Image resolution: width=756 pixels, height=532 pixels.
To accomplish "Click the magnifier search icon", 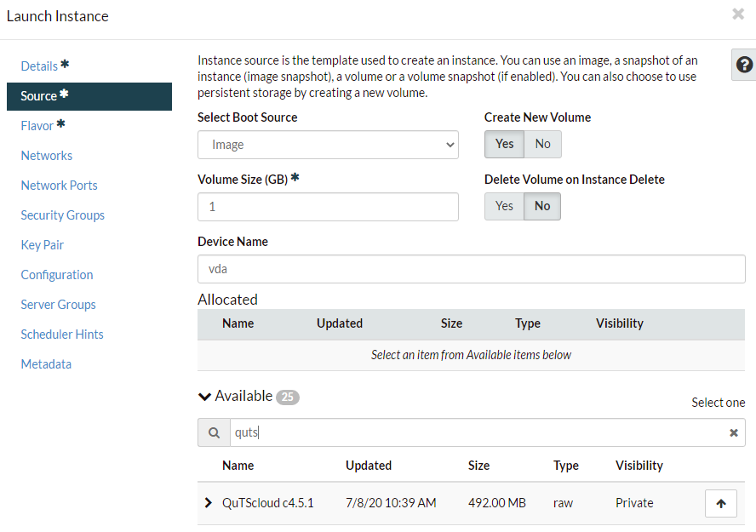I will [212, 433].
